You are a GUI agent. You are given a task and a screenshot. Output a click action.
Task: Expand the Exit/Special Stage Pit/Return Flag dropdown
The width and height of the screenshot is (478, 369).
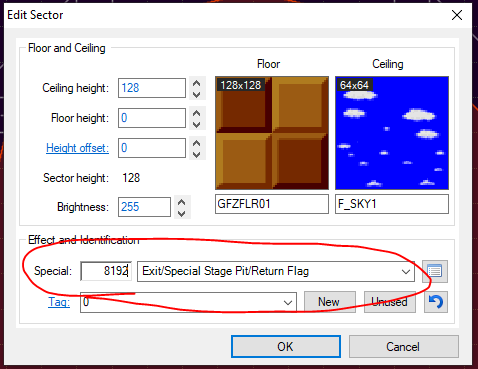click(x=406, y=271)
